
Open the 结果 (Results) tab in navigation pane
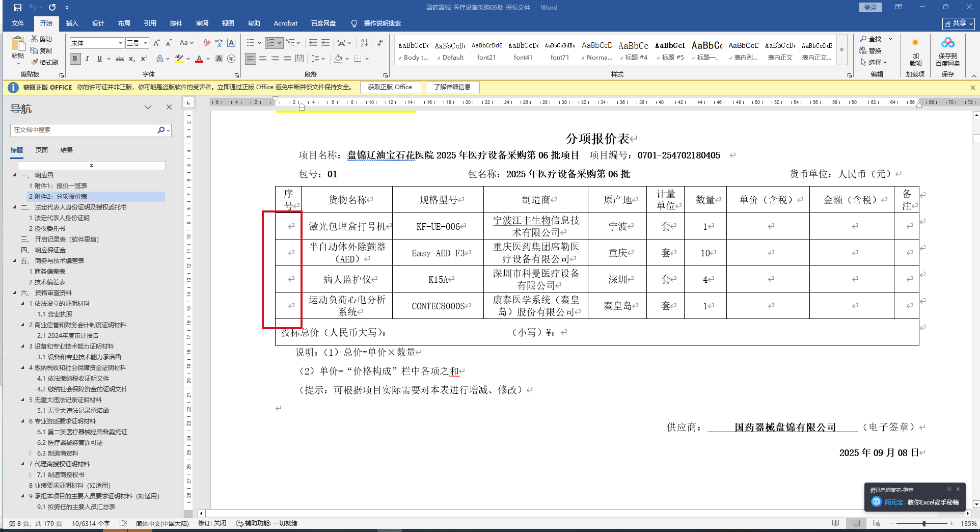tap(67, 150)
